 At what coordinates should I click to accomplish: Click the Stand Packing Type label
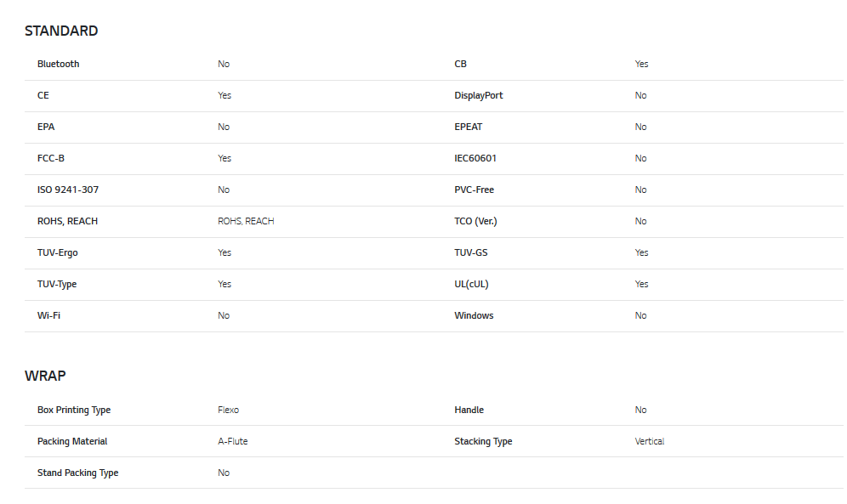click(77, 473)
